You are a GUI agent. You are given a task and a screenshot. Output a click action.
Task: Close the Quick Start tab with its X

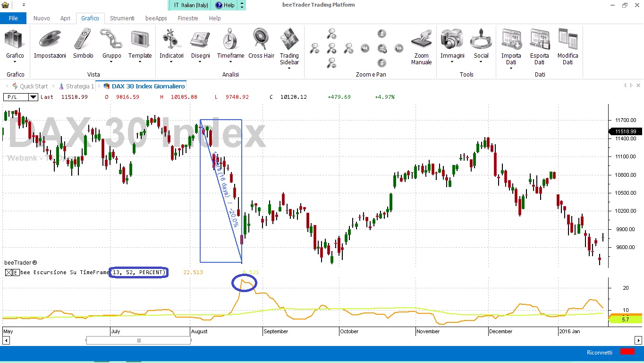[7, 86]
